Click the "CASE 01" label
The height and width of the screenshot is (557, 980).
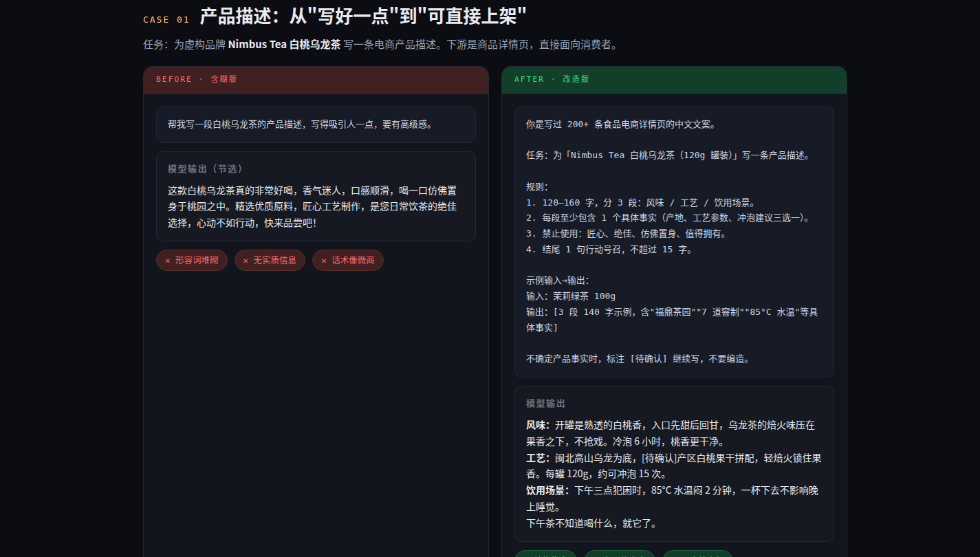(166, 20)
